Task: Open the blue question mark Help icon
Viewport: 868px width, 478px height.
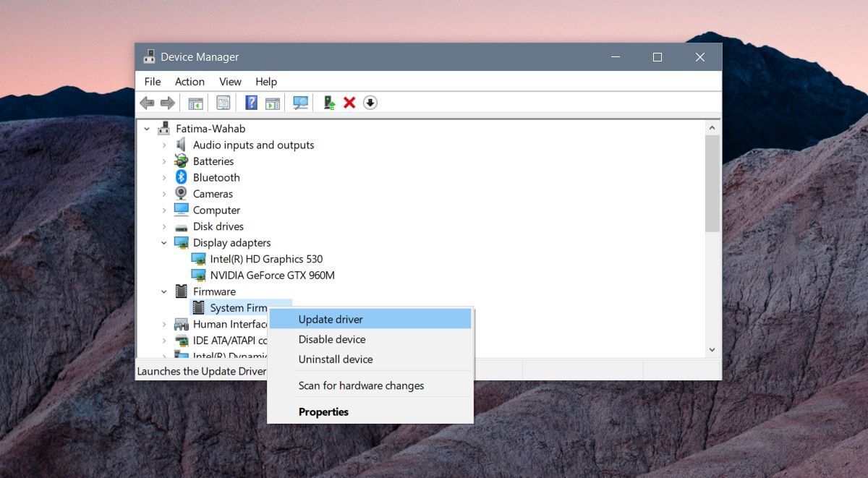Action: click(x=251, y=103)
